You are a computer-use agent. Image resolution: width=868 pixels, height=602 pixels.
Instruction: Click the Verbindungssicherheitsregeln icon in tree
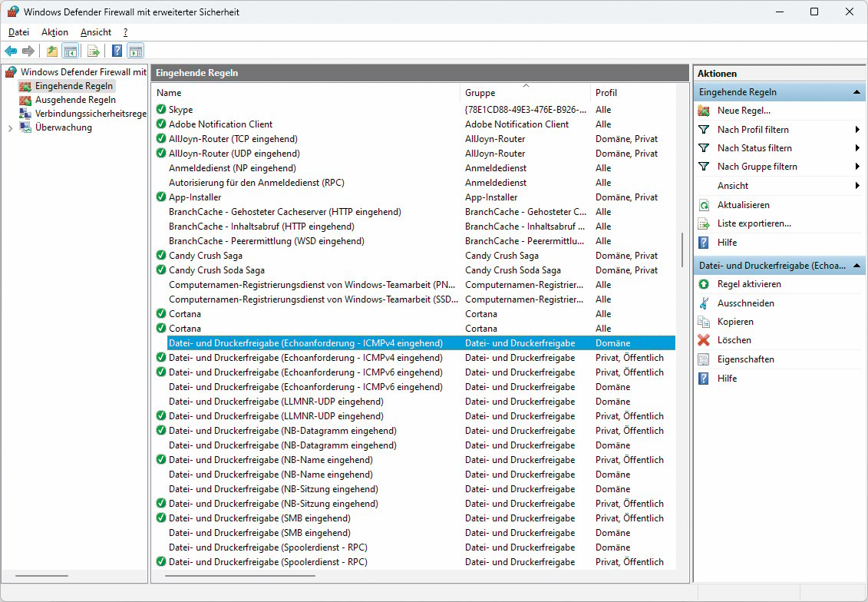(x=25, y=114)
